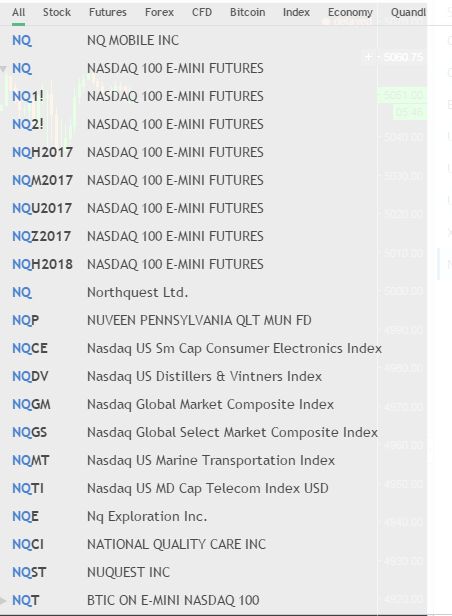452x616 pixels.
Task: Pick NATIONAL QUALITY CARE INC
Action: click(x=213, y=544)
